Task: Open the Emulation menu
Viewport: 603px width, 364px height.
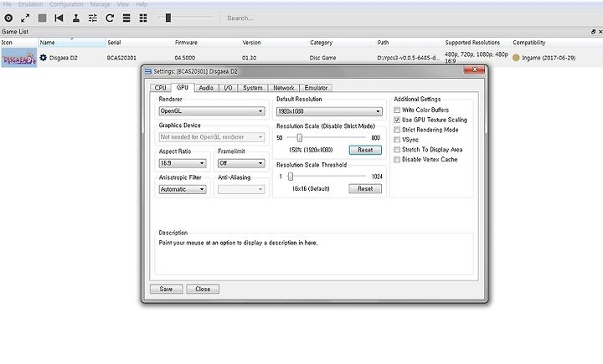Action: point(30,4)
